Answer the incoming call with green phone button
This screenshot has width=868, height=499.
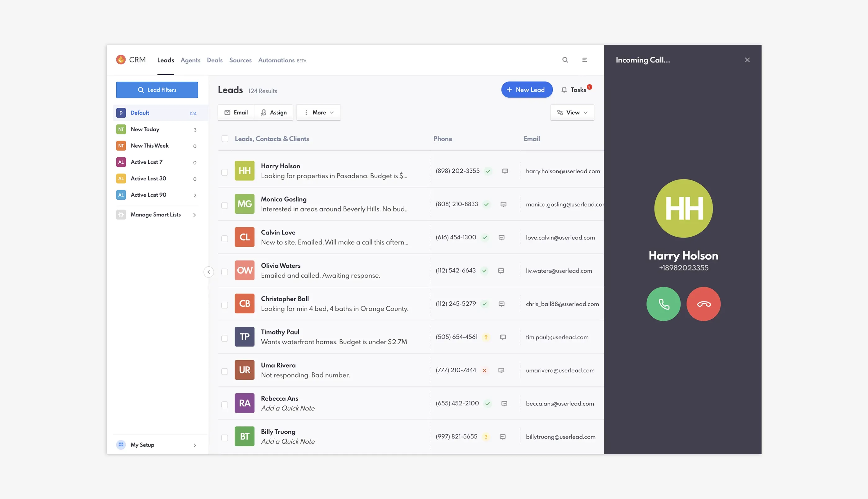(x=663, y=304)
